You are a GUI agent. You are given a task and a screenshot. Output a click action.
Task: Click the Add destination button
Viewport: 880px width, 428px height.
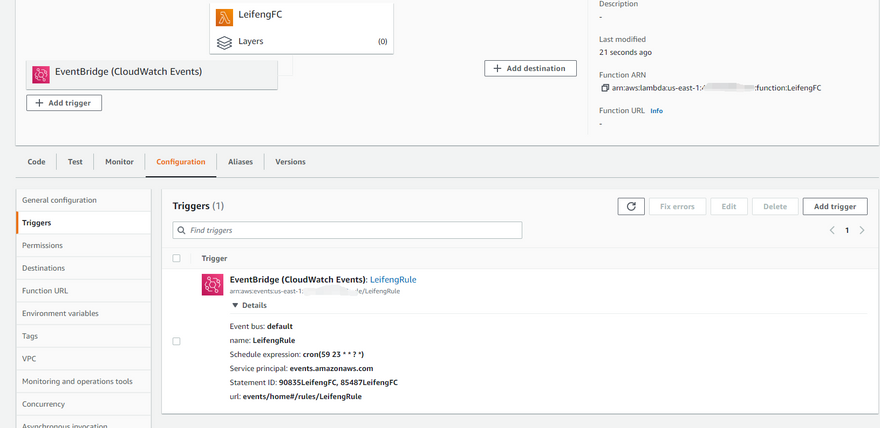click(531, 68)
